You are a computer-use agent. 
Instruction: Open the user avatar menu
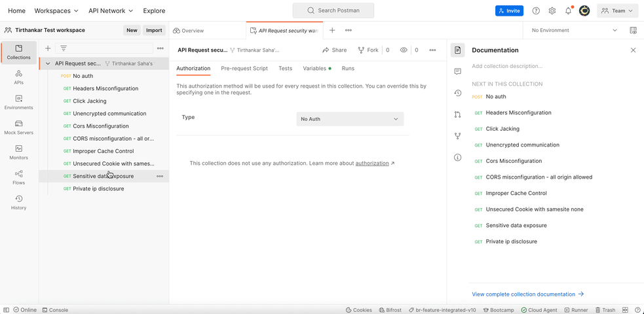click(584, 11)
